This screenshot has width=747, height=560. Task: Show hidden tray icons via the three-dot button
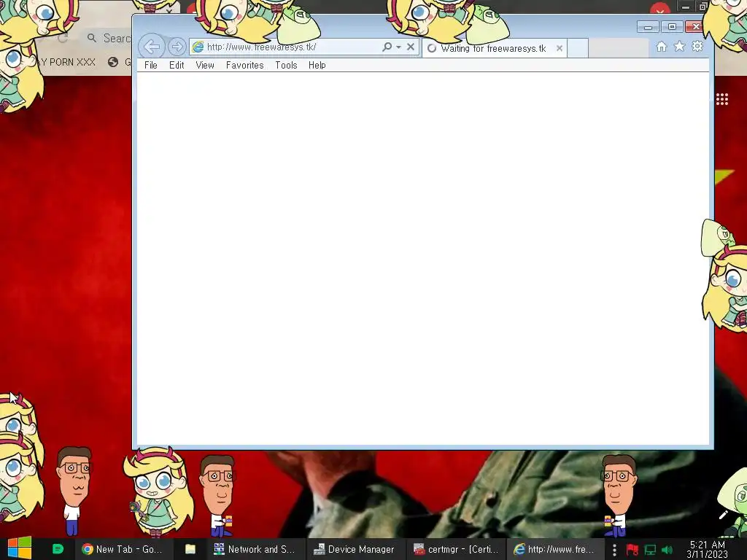tap(614, 550)
